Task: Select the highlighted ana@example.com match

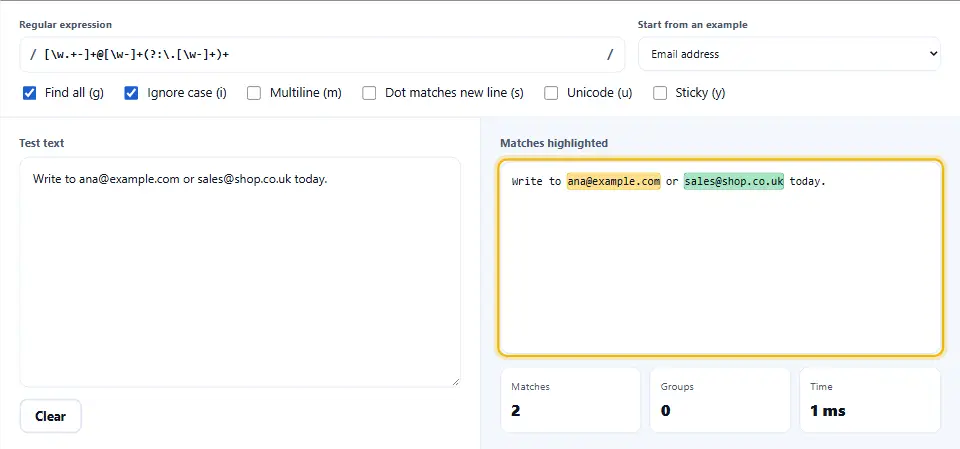Action: tap(613, 181)
